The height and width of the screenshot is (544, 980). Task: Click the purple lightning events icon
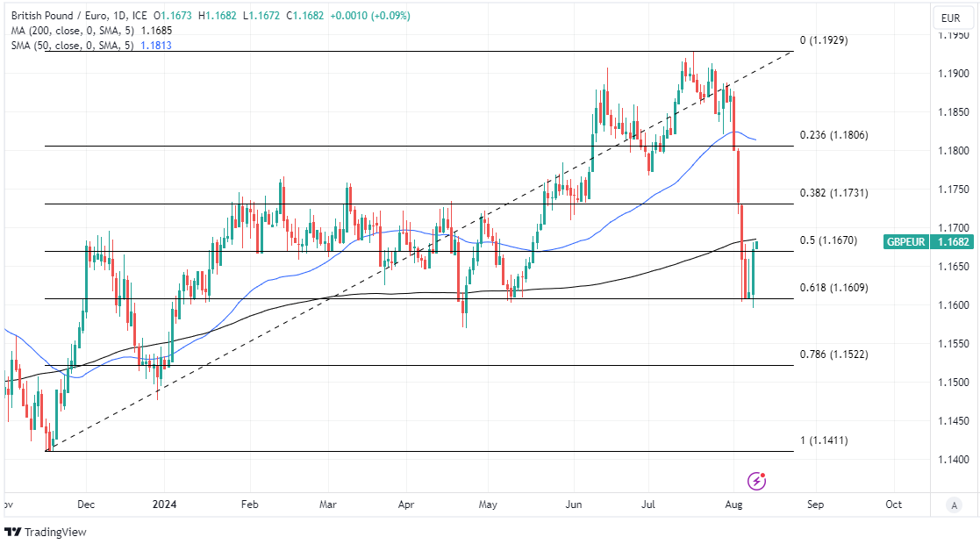coord(757,480)
